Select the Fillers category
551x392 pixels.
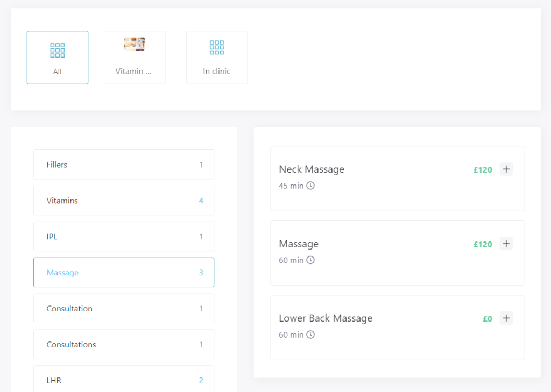coord(124,165)
